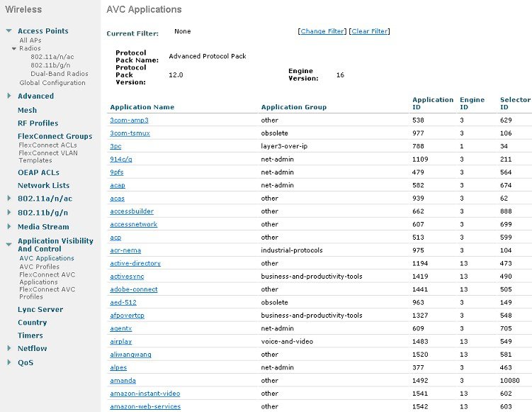The width and height of the screenshot is (532, 412).
Task: Open the Mesh menu item
Action: point(27,110)
